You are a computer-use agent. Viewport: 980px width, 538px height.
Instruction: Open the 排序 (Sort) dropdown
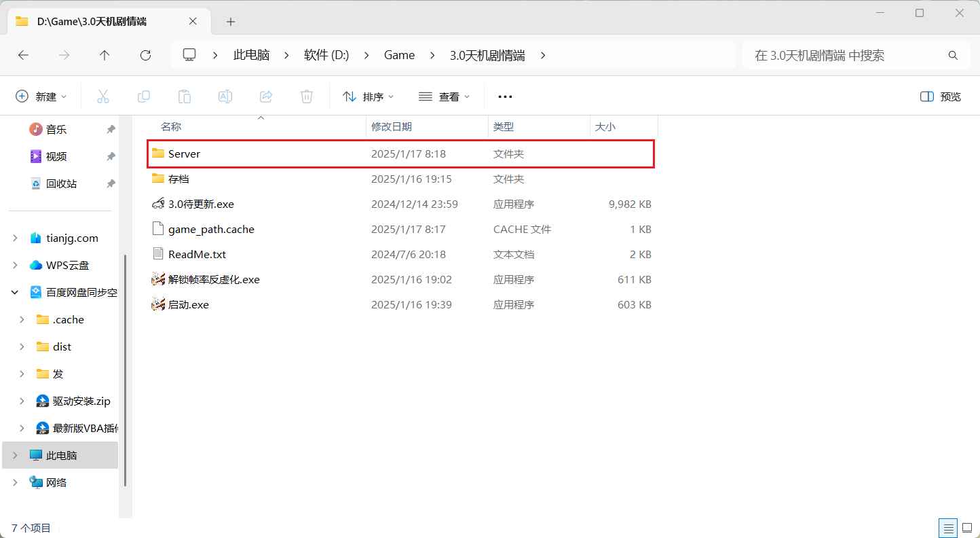point(369,96)
